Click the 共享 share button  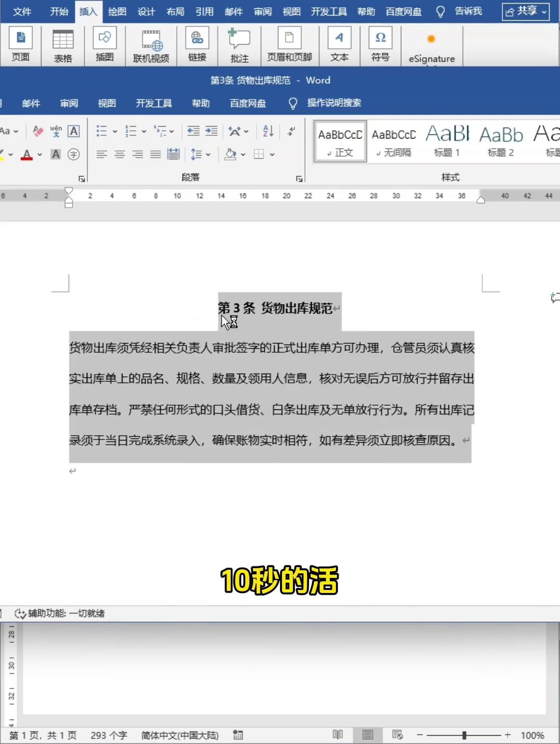coord(526,11)
